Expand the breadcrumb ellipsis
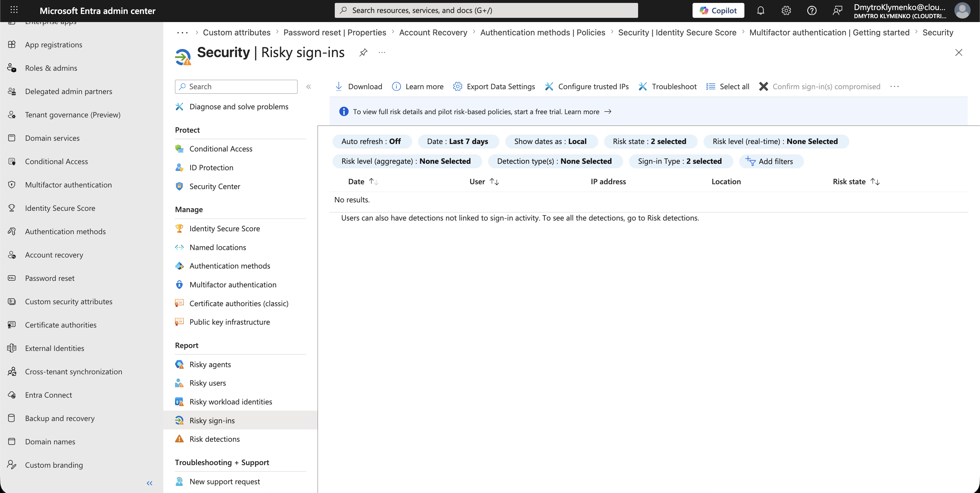 (x=182, y=32)
